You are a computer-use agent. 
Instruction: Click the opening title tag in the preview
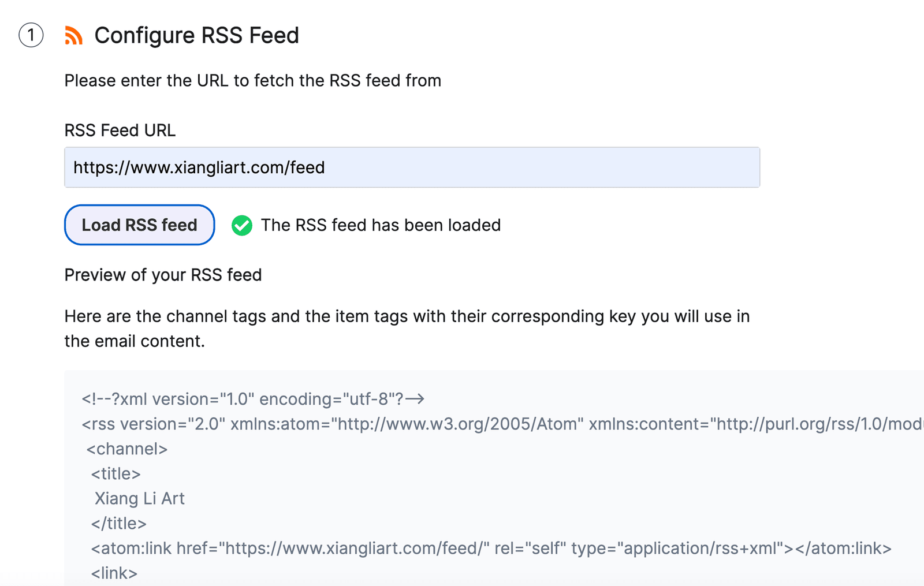pyautogui.click(x=116, y=473)
